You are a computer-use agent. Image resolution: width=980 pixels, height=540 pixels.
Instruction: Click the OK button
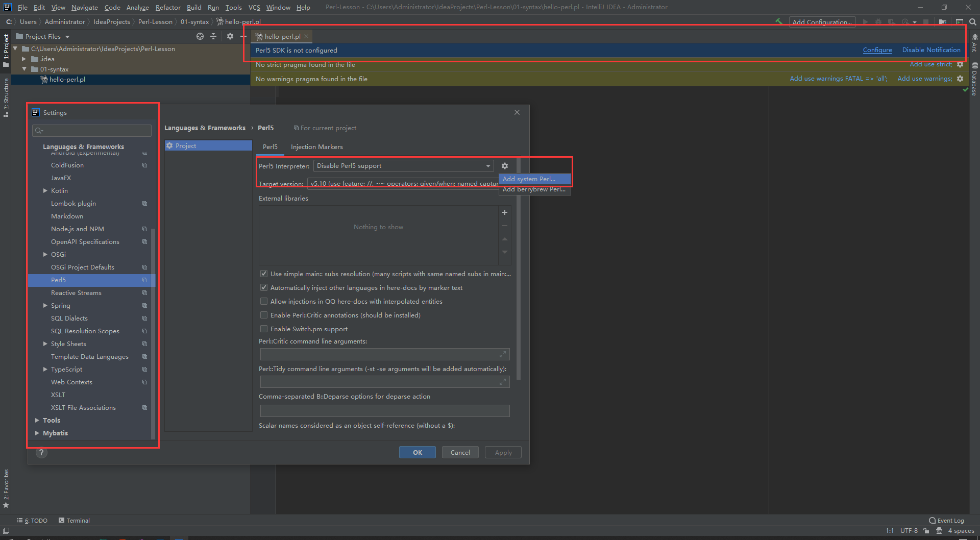click(417, 452)
